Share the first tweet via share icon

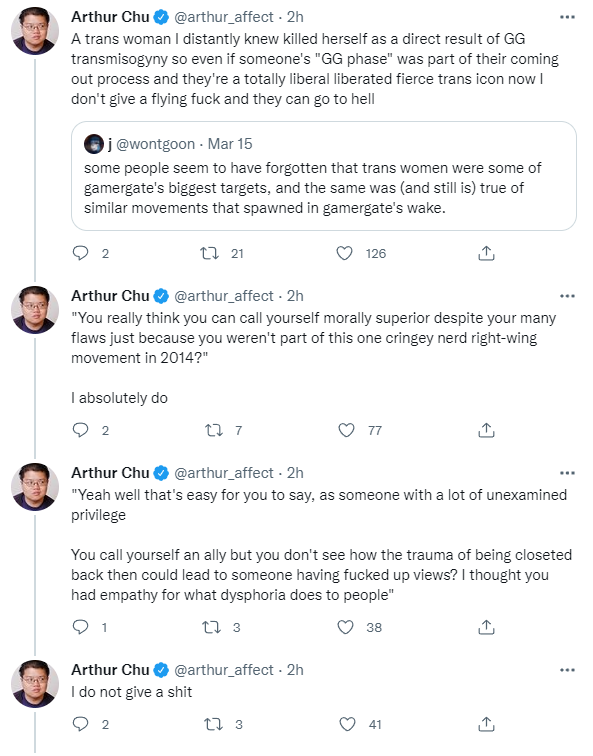tap(486, 253)
